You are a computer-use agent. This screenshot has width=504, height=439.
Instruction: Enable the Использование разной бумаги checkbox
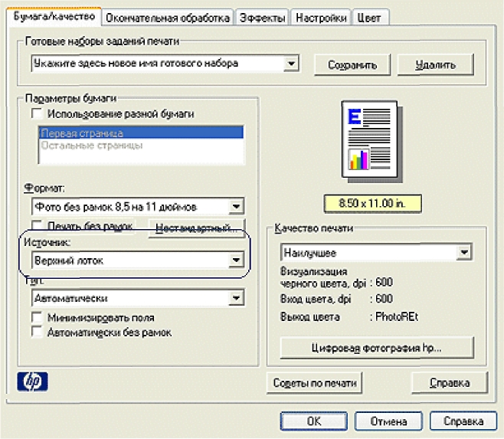pyautogui.click(x=37, y=113)
